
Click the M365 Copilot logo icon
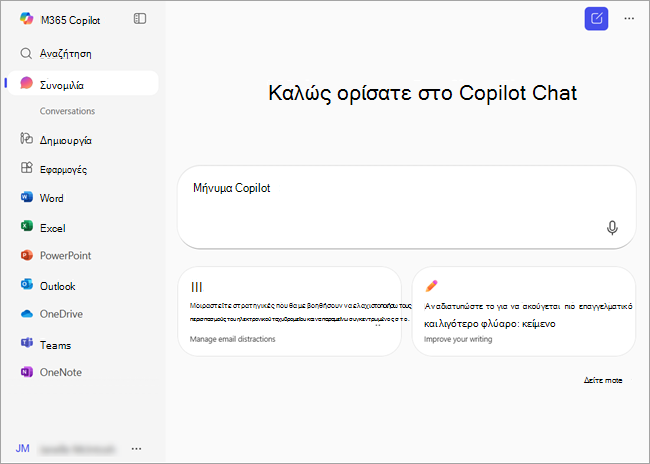tap(27, 19)
